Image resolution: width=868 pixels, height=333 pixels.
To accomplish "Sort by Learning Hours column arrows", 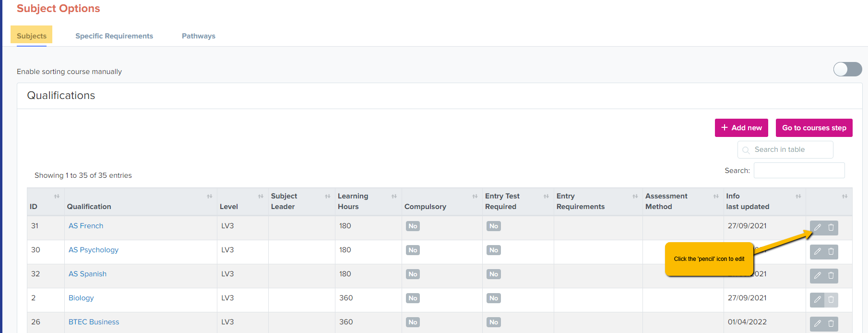I will click(x=394, y=196).
